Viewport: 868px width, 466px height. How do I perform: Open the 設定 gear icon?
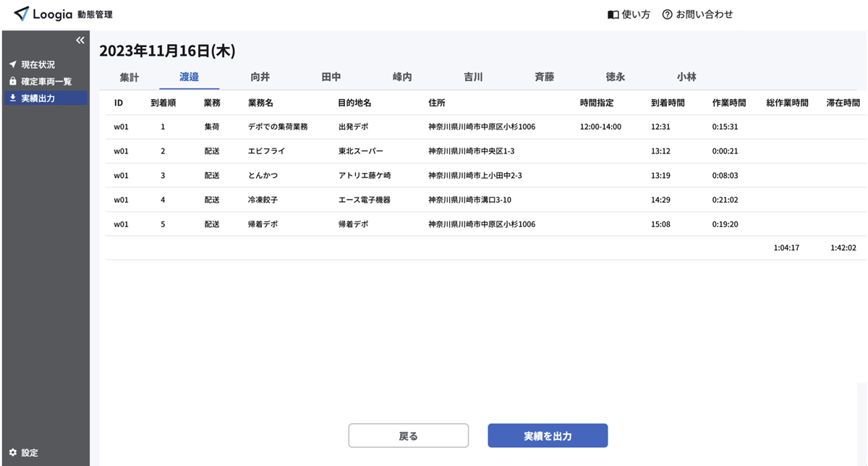click(12, 453)
